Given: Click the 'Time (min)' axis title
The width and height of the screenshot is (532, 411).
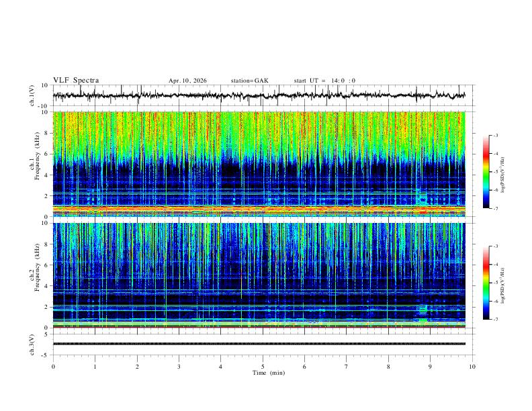Looking at the screenshot, I should pos(269,373).
